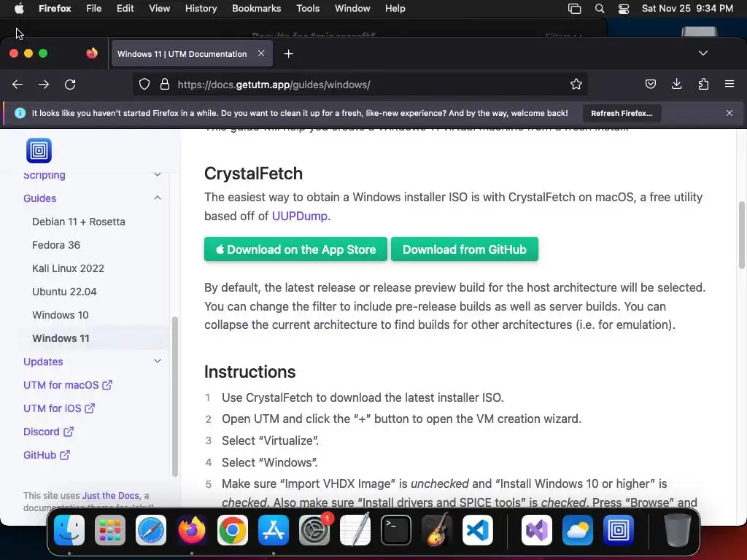Open the Ubuntu 22.04 guide
The width and height of the screenshot is (747, 560).
click(x=64, y=292)
